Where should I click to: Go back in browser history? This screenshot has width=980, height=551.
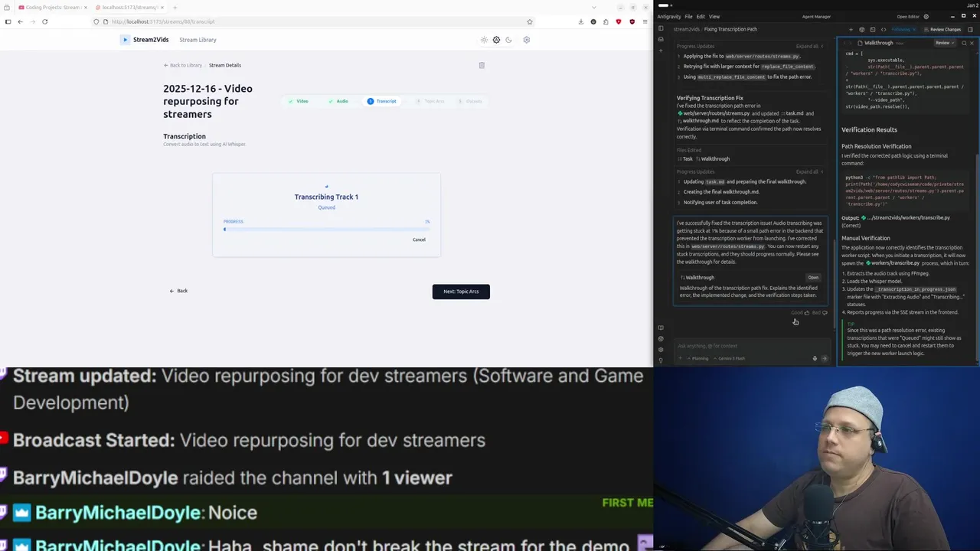point(20,21)
